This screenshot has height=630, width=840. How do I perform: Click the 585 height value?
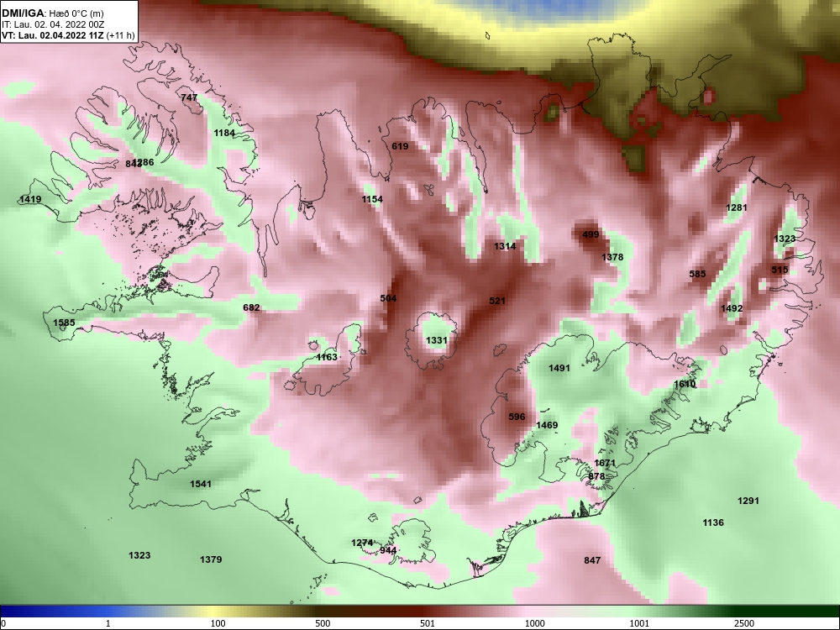[697, 275]
